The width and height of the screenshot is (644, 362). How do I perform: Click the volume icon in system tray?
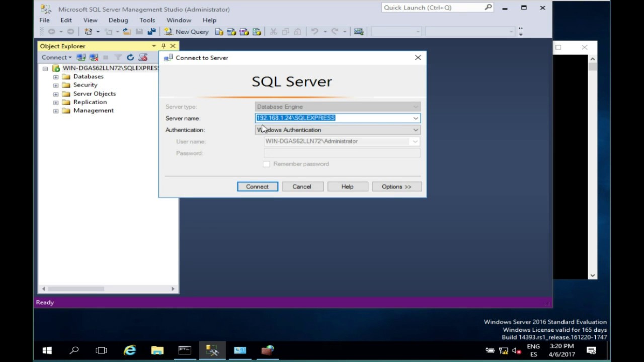pos(516,351)
